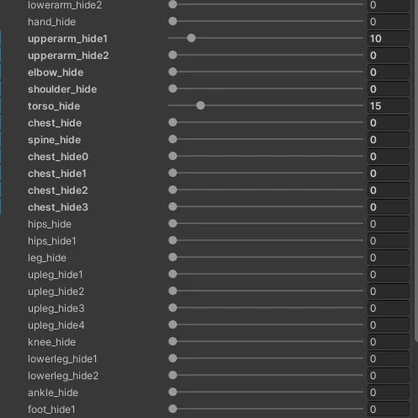418x418 pixels.
Task: Click the upperarm_hide2 value field
Action: click(388, 55)
